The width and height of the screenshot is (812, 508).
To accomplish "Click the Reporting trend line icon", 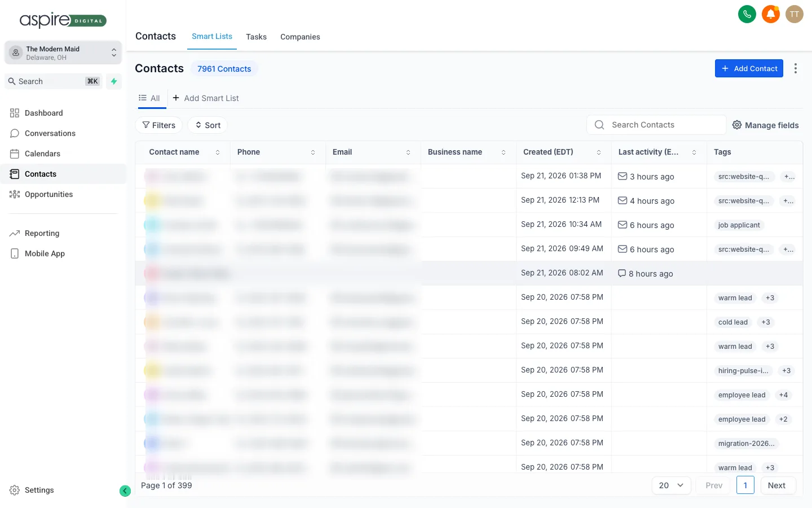I will (x=15, y=233).
